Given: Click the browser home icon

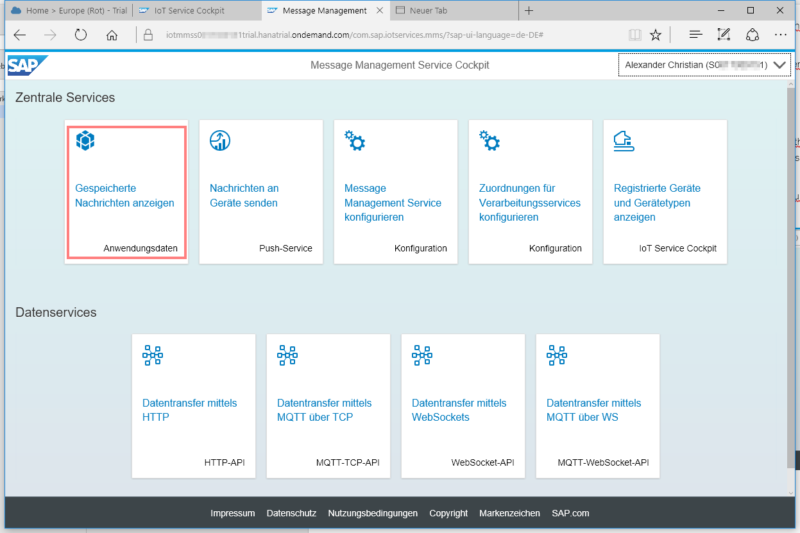Looking at the screenshot, I should (x=112, y=35).
